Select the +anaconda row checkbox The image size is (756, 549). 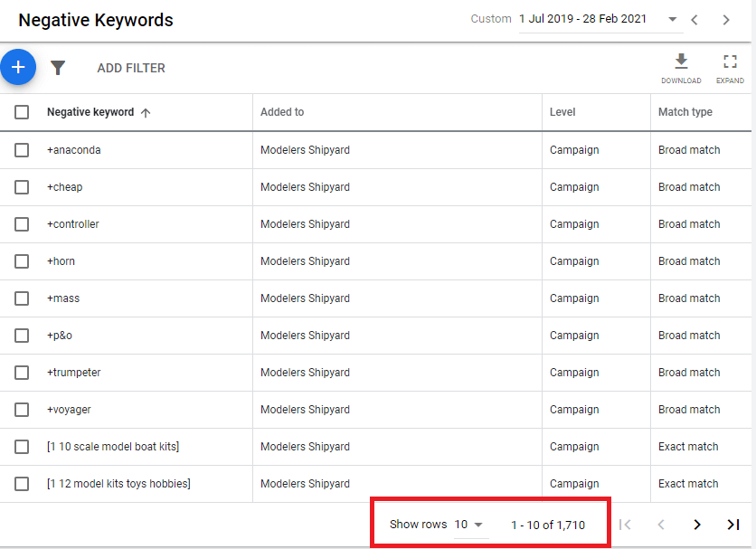(22, 150)
